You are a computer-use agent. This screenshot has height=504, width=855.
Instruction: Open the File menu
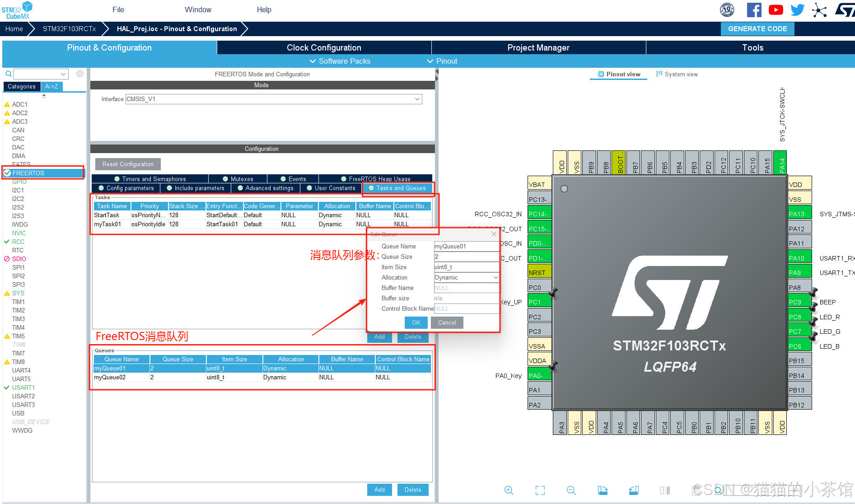[118, 9]
